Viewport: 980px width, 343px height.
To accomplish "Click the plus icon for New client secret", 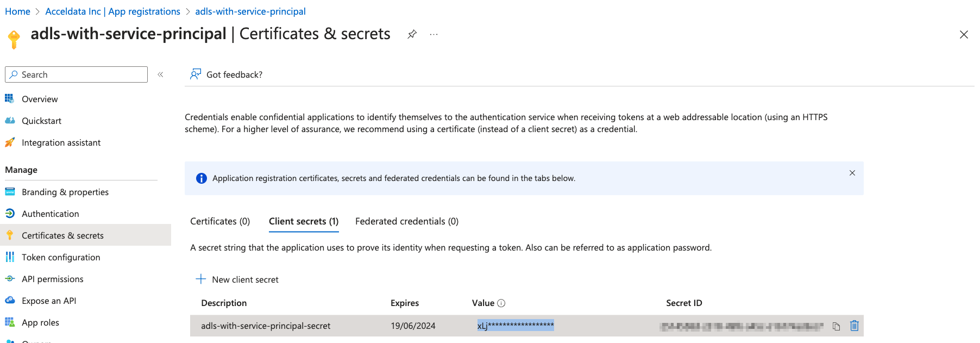I will (x=201, y=279).
